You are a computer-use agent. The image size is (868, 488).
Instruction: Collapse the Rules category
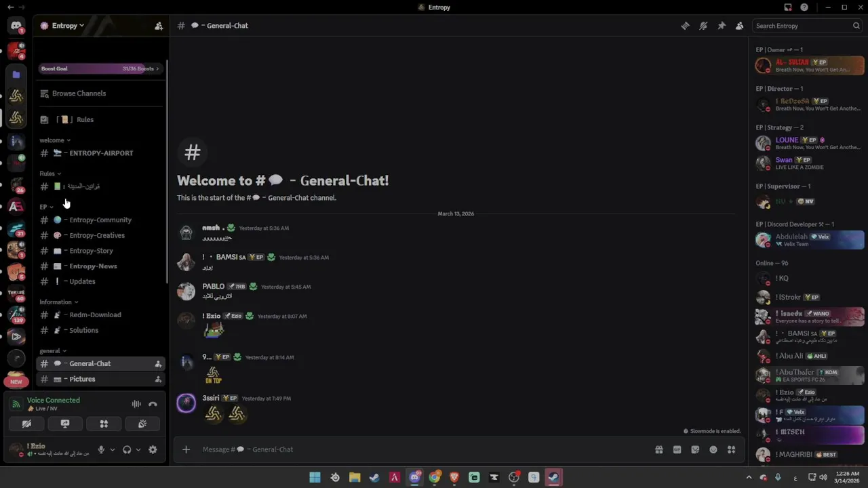[50, 174]
